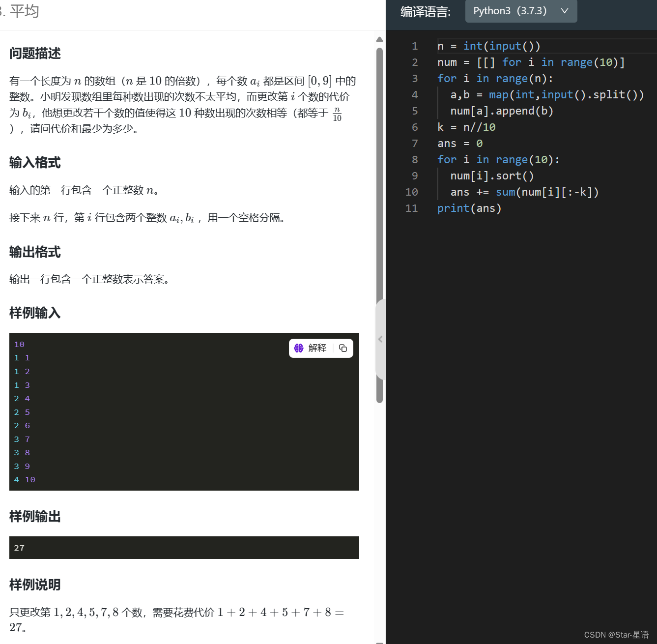Viewport: 657px width, 644px height.
Task: Click code line 1 'n = int(input())'
Action: pos(489,46)
